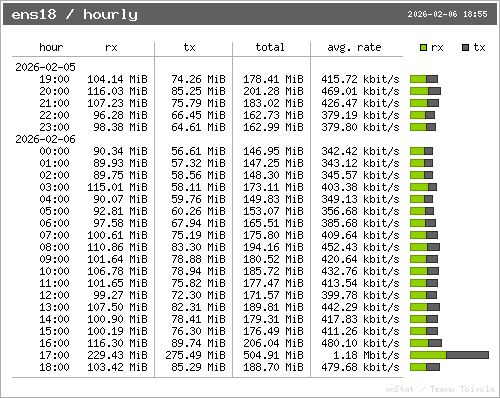This screenshot has width=500, height=398.
Task: Click total value '178.41 MiB'
Action: [x=273, y=79]
